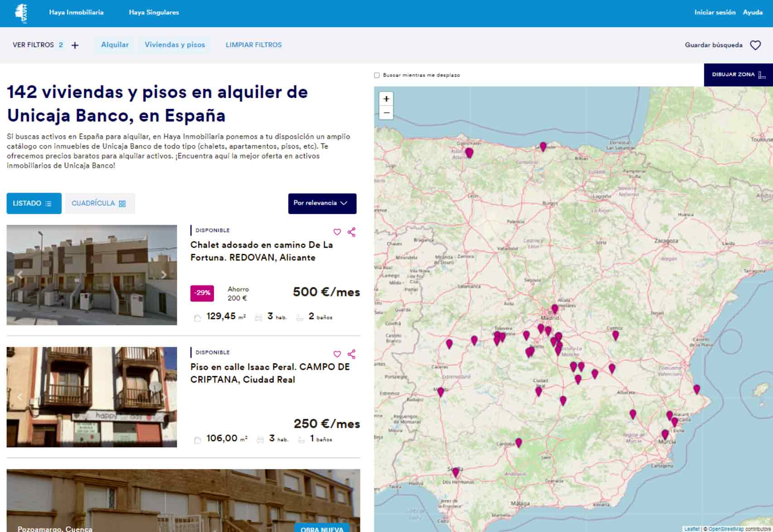Favorite the Campo de Criptana piso
The image size is (773, 532).
pyautogui.click(x=337, y=354)
